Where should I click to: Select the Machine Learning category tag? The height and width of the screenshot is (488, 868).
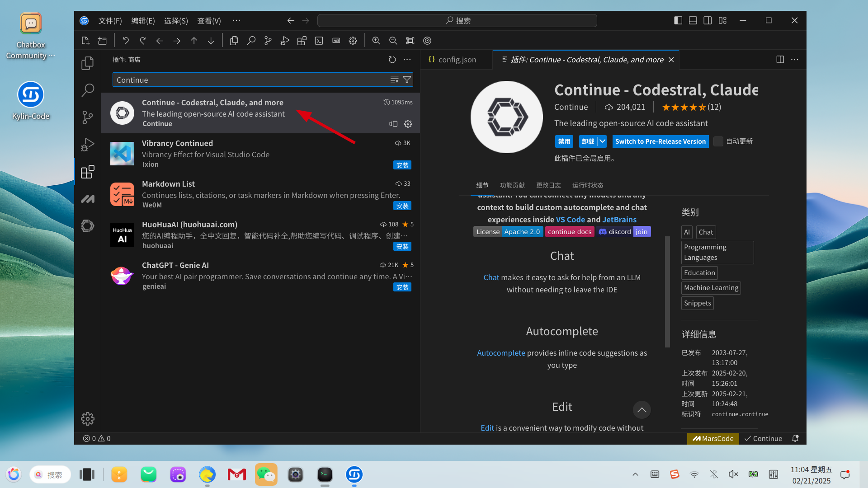711,288
